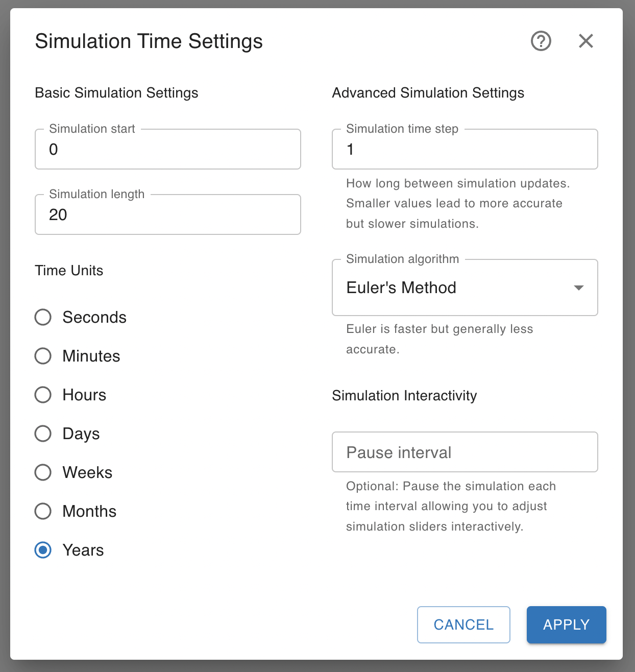Switch time units to Months
Viewport: 635px width, 672px height.
click(43, 511)
